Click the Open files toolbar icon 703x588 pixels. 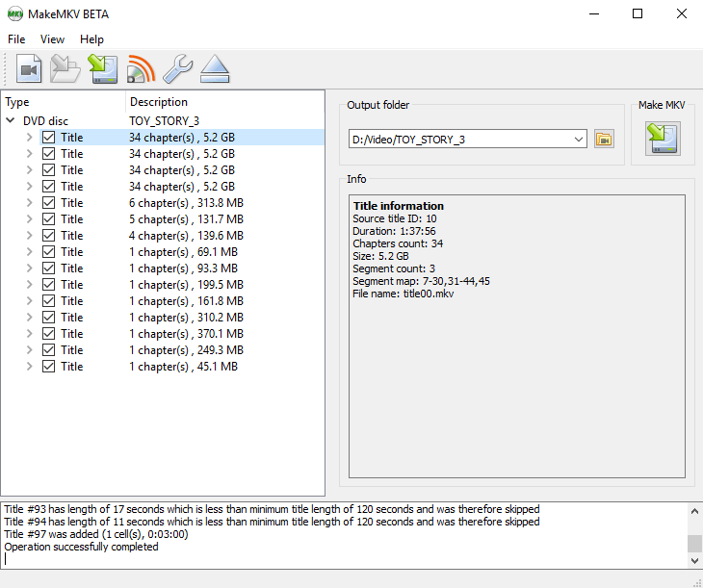coord(29,68)
